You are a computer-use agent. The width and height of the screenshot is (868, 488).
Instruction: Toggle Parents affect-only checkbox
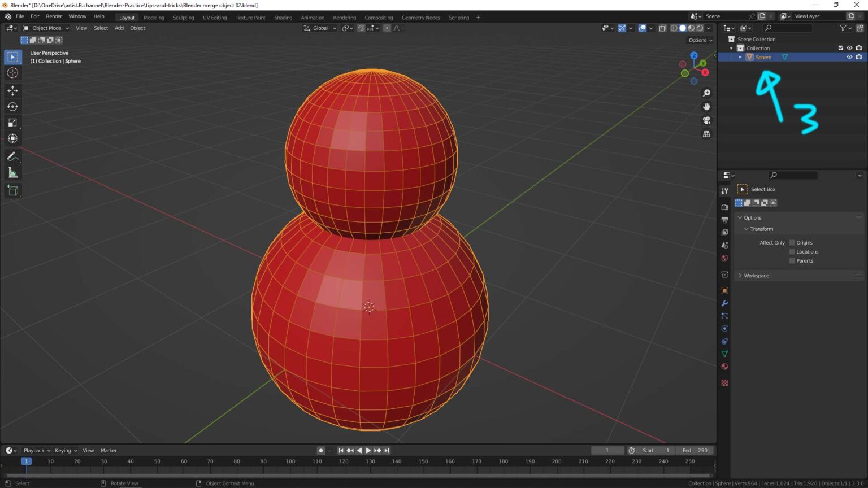(792, 260)
